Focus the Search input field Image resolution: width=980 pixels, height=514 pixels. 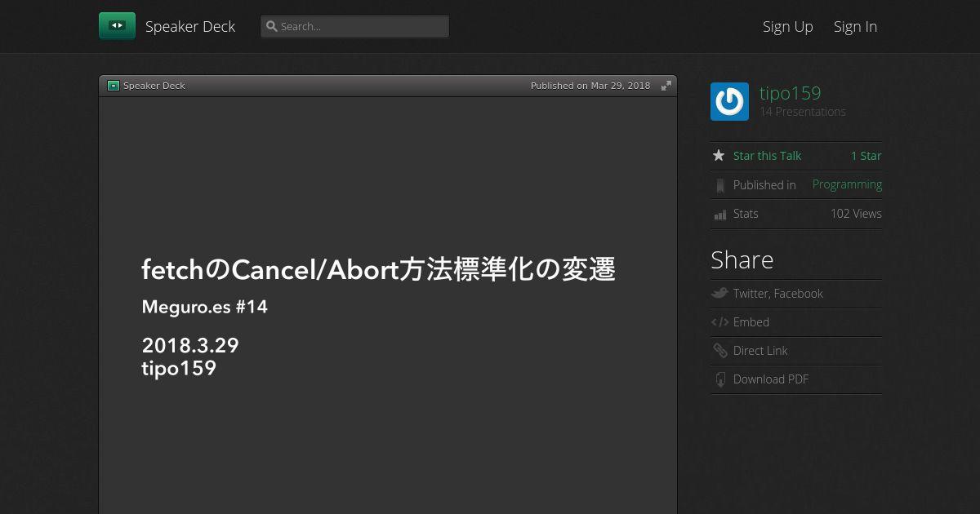click(x=354, y=26)
